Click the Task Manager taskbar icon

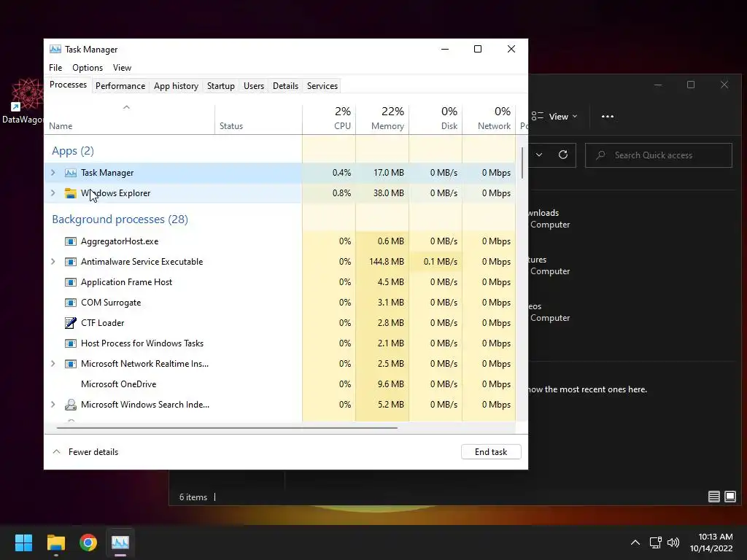pos(120,542)
